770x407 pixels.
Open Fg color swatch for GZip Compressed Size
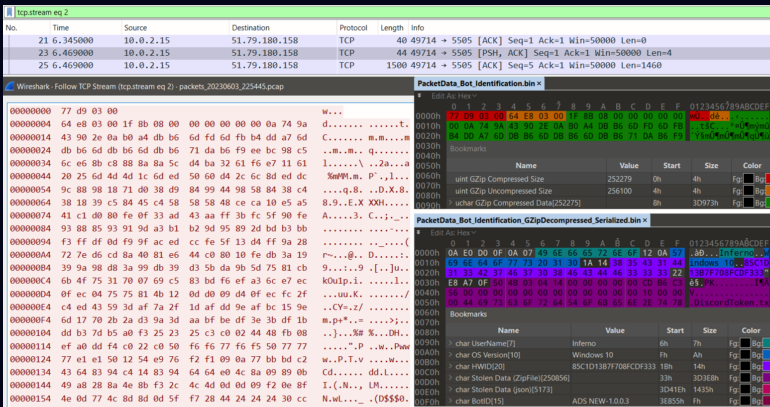coord(748,179)
